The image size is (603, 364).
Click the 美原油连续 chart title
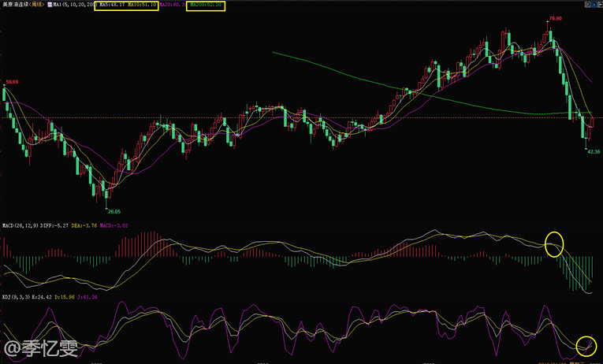(x=15, y=6)
